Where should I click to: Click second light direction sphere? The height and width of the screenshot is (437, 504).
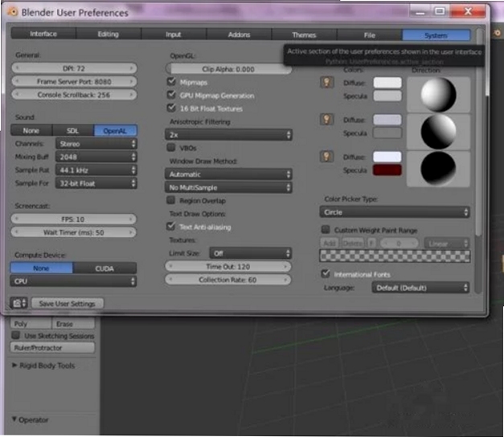click(x=438, y=132)
